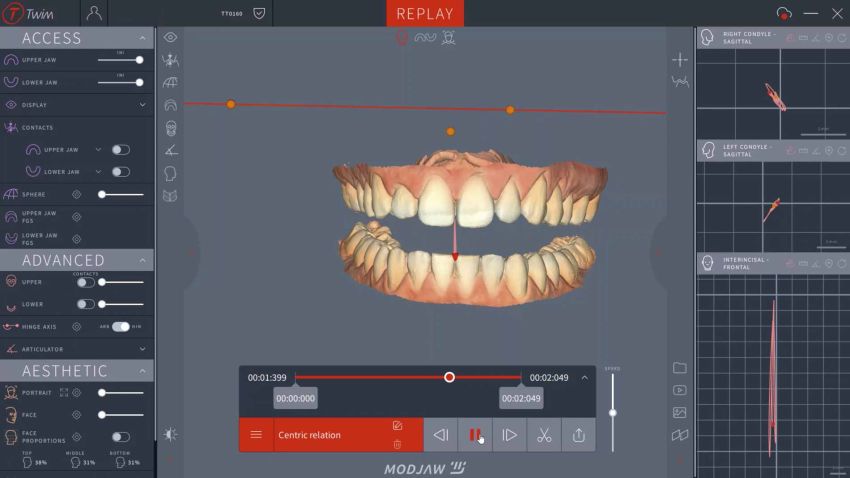850x478 pixels.
Task: Toggle the Hinge Axis ARB/KIN switch
Action: 121,327
